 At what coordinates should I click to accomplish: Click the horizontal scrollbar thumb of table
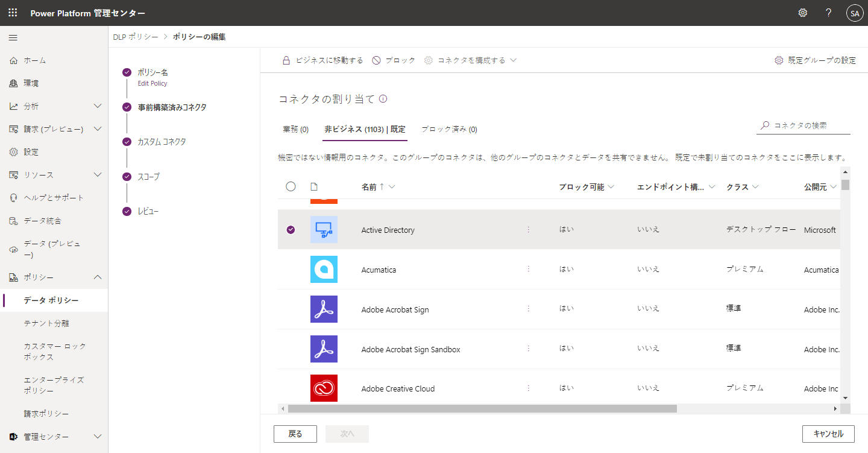482,408
